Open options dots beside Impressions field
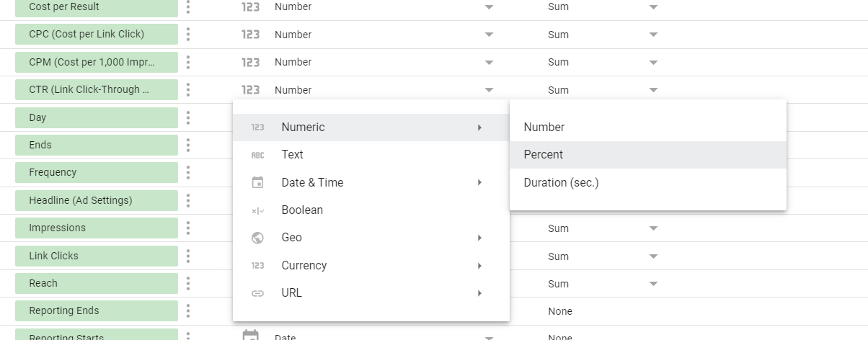The width and height of the screenshot is (868, 340). (x=188, y=228)
